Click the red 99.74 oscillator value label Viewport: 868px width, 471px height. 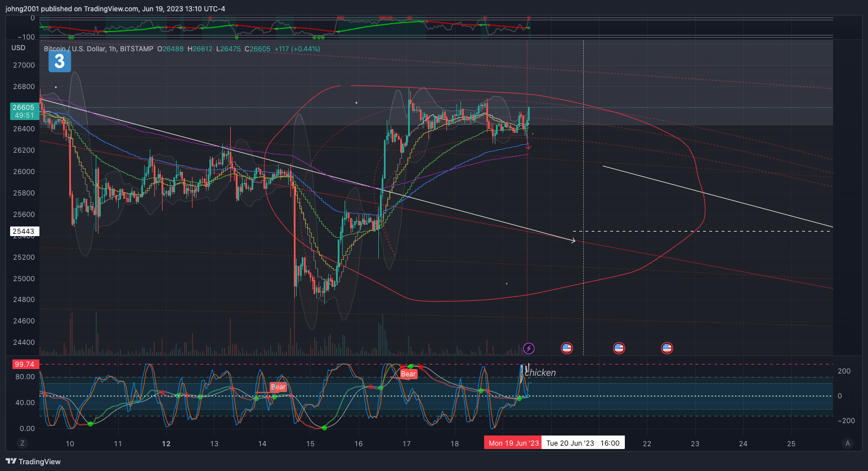[25, 364]
